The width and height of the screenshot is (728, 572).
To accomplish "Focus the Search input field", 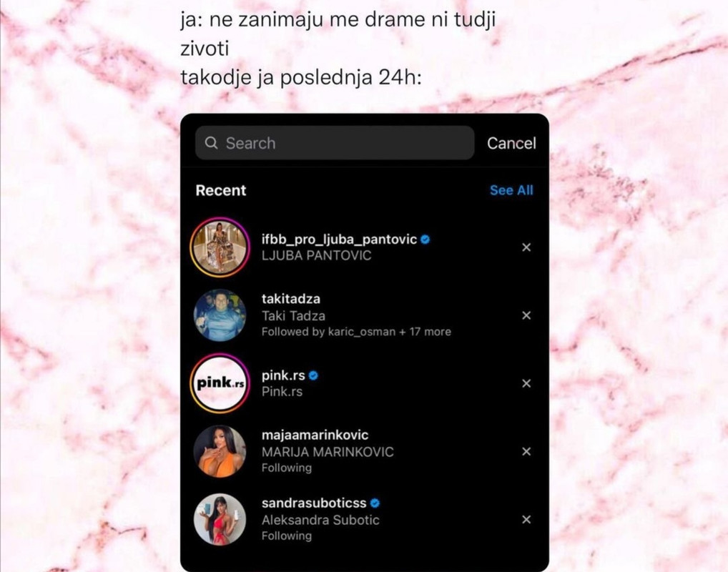I will (335, 142).
